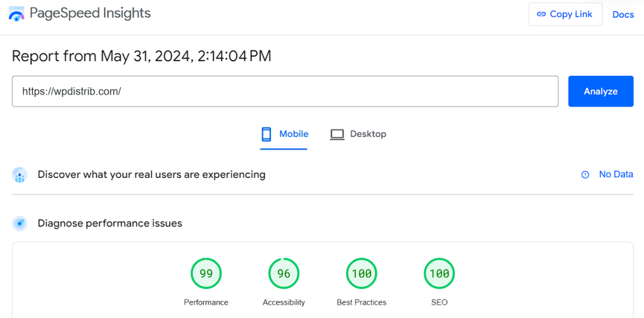This screenshot has width=644, height=318.
Task: Click the Performance label under the gauge
Action: pyautogui.click(x=206, y=302)
